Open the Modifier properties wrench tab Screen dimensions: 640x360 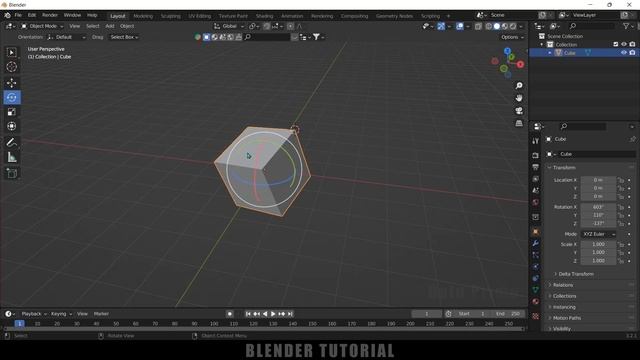(536, 243)
